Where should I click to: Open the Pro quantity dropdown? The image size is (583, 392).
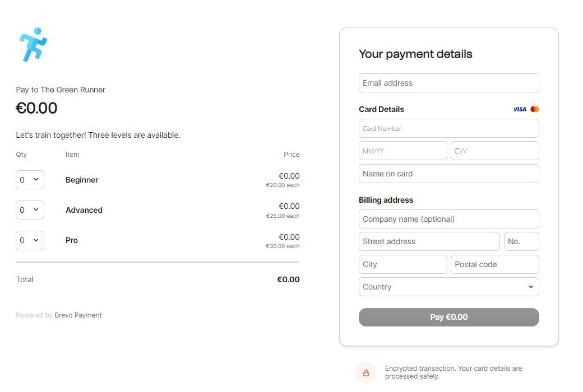[x=30, y=240]
